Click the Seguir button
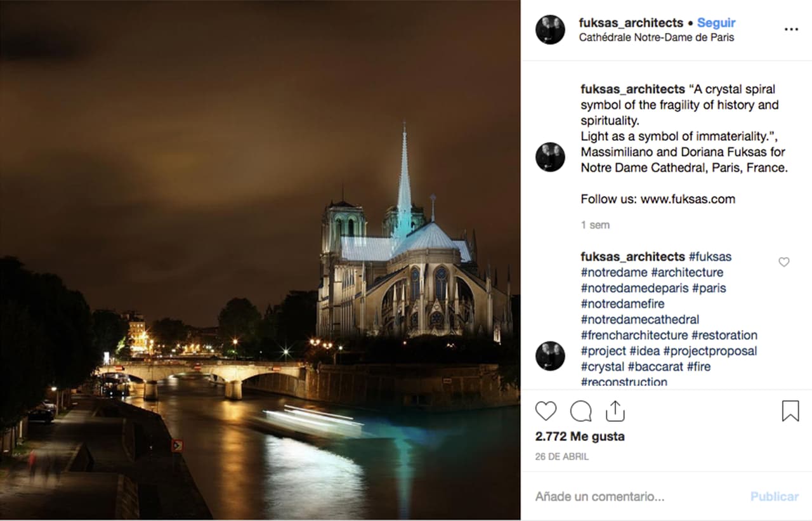This screenshot has width=812, height=521. point(716,22)
